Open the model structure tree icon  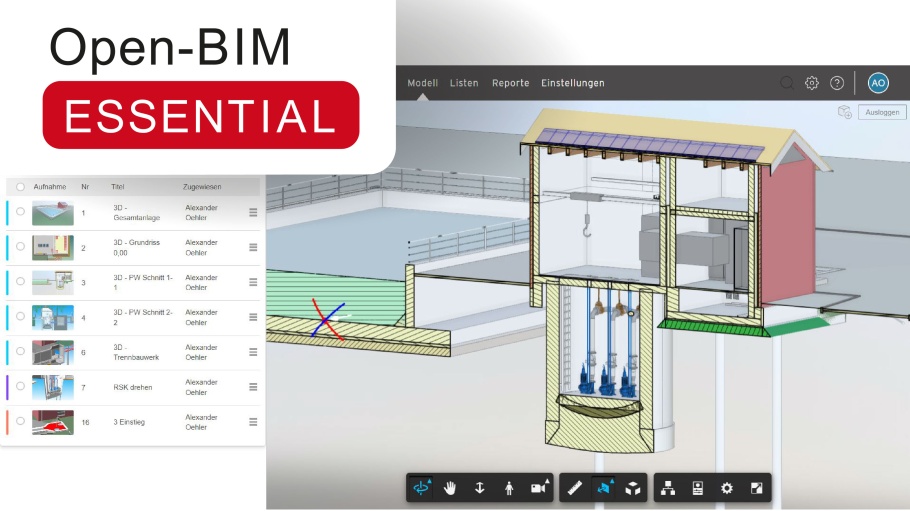(668, 488)
